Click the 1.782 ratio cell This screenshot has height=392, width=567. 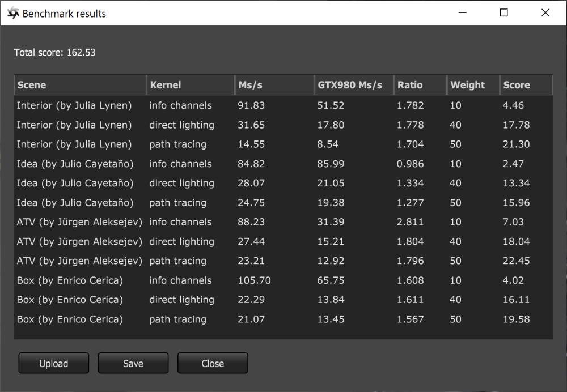410,105
